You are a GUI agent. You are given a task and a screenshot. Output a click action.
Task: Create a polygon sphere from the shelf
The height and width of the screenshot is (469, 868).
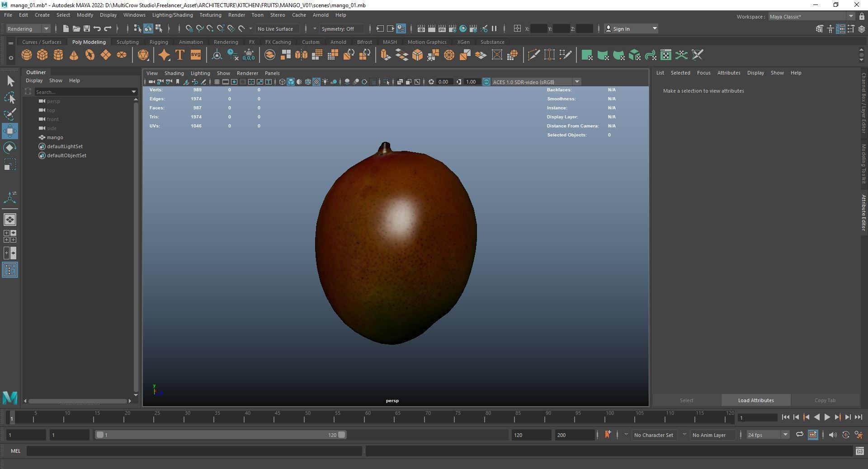(26, 55)
